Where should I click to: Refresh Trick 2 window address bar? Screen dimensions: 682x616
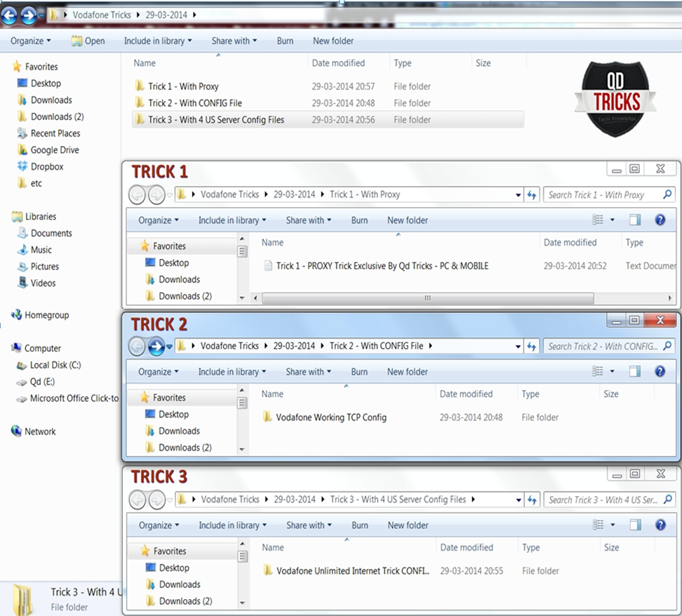(x=532, y=347)
